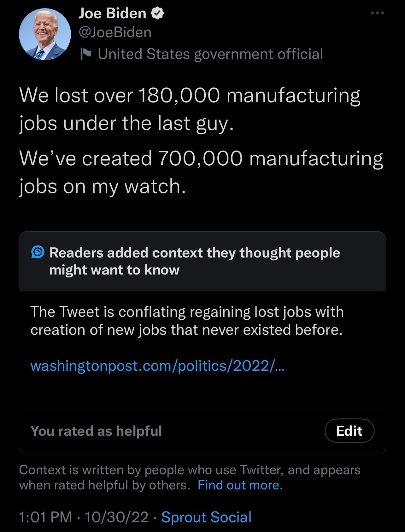The width and height of the screenshot is (405, 532).
Task: Open Joe Biden's profile picture
Action: (x=45, y=34)
